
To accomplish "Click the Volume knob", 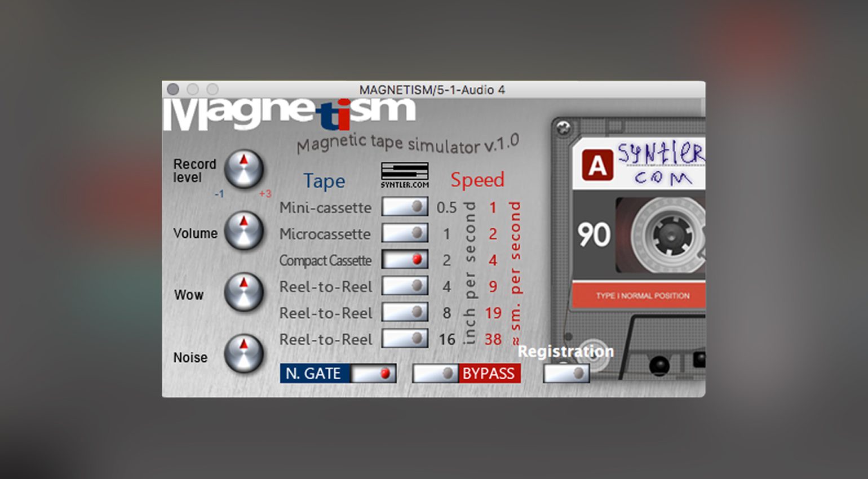I will coord(244,231).
